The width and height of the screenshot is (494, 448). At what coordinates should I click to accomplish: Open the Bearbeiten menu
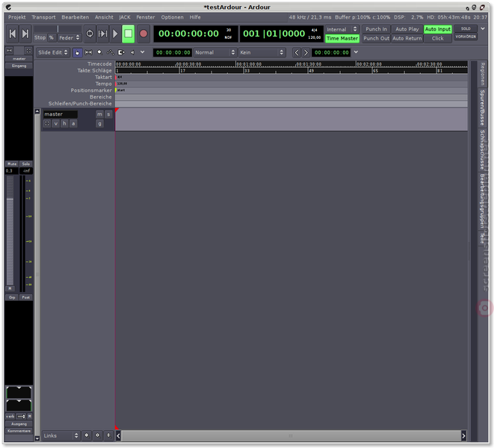tap(75, 17)
